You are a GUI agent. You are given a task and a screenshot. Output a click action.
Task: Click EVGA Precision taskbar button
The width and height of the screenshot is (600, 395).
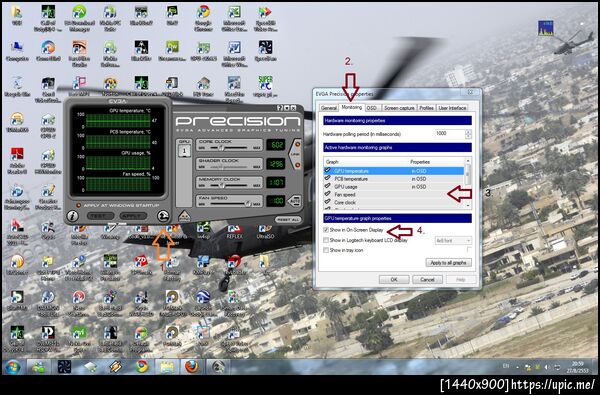pos(218,367)
